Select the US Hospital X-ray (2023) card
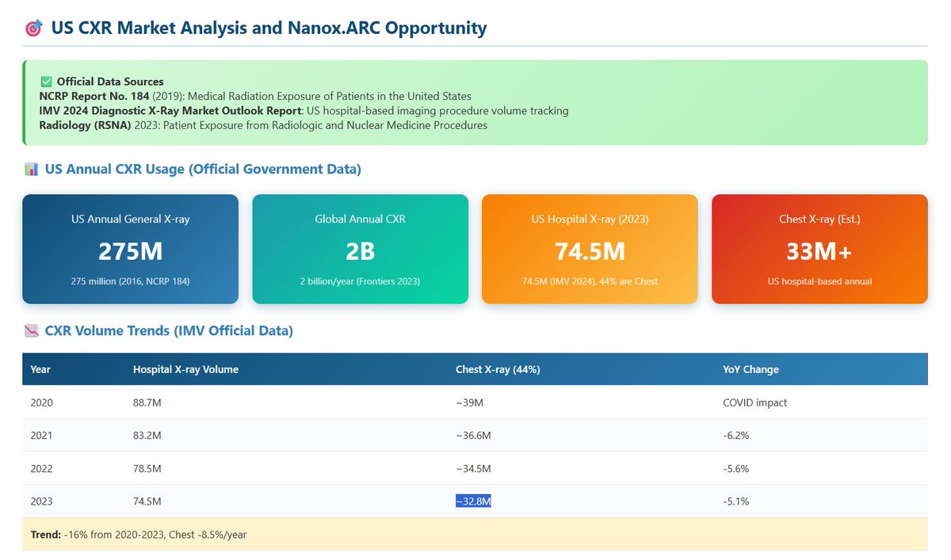This screenshot has width=951, height=560. click(590, 249)
